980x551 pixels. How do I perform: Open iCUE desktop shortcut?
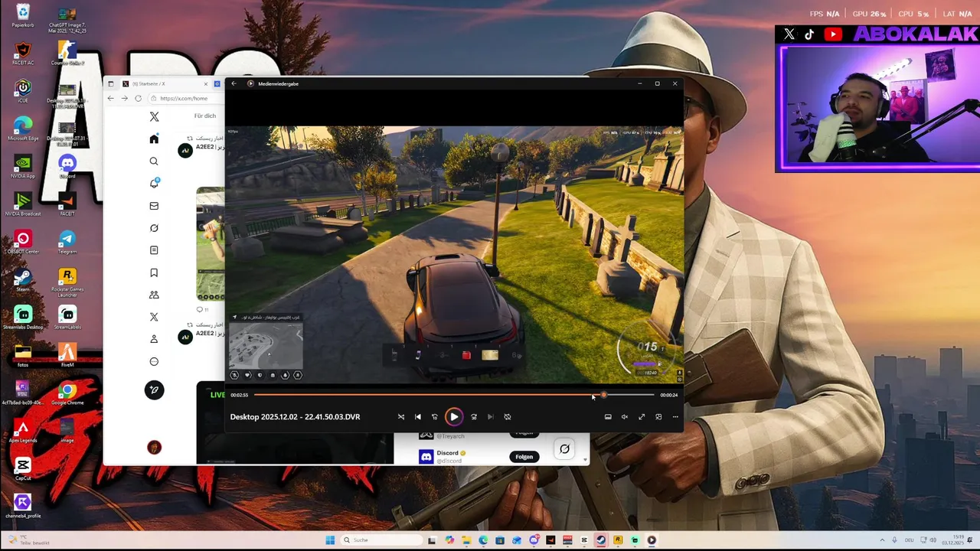coord(23,90)
